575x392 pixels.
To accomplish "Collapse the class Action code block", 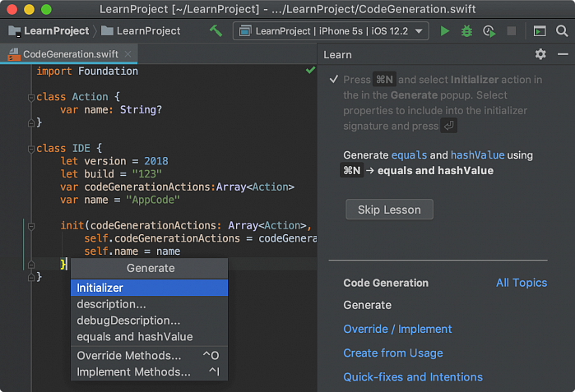I will coord(30,97).
